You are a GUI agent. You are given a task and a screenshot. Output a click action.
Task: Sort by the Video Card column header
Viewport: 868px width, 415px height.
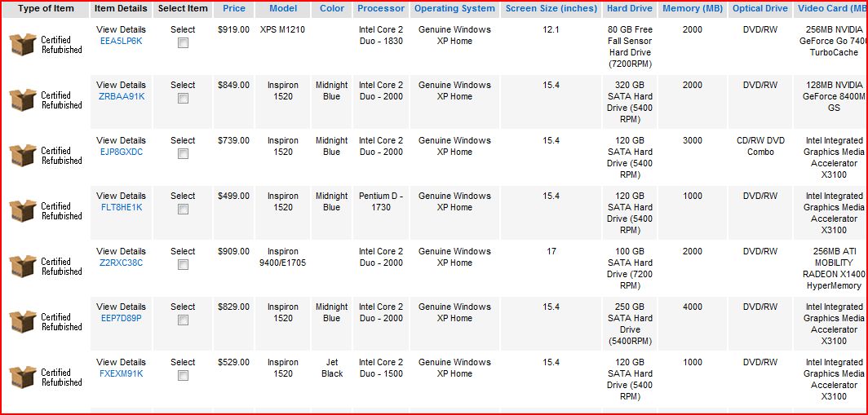[831, 8]
